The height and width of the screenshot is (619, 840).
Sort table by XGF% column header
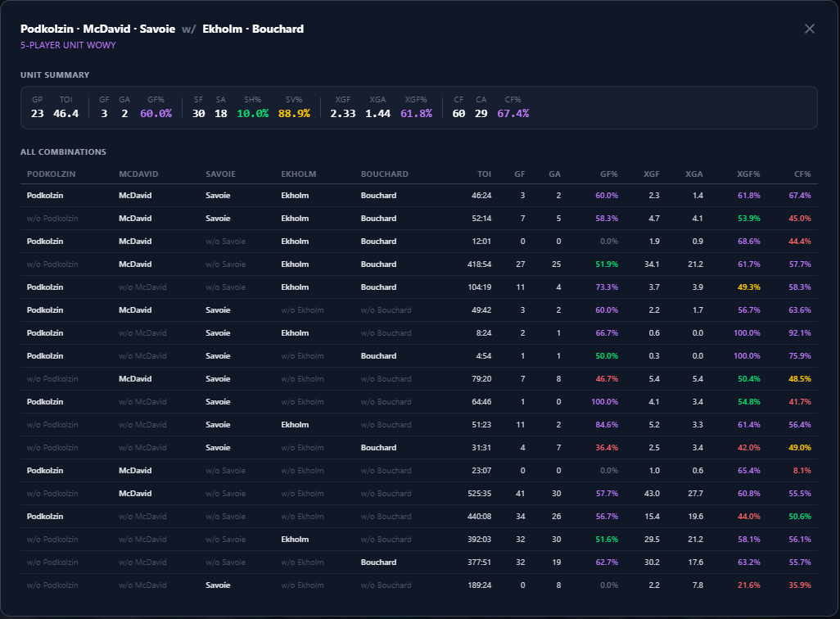coord(748,174)
